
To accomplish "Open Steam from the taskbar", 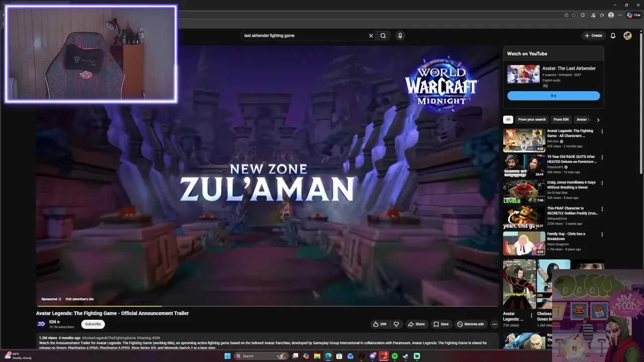I will click(x=406, y=356).
